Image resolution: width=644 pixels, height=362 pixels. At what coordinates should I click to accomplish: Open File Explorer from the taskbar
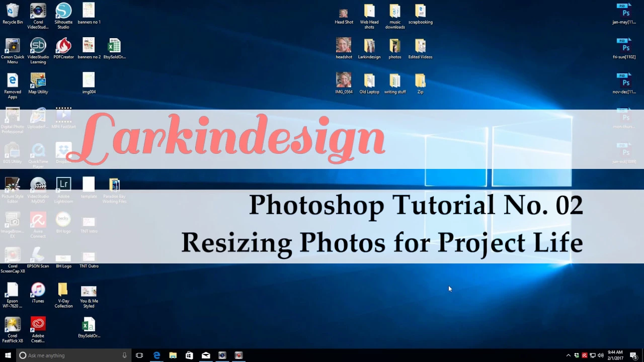point(173,355)
